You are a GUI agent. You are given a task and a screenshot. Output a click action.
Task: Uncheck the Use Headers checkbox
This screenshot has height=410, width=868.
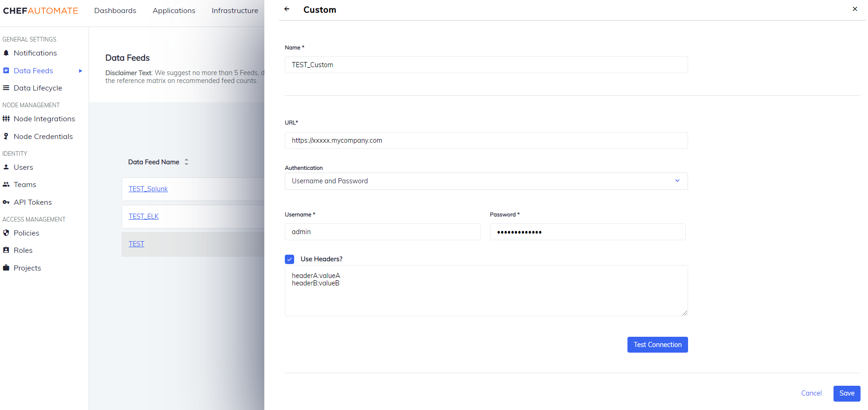coord(289,259)
